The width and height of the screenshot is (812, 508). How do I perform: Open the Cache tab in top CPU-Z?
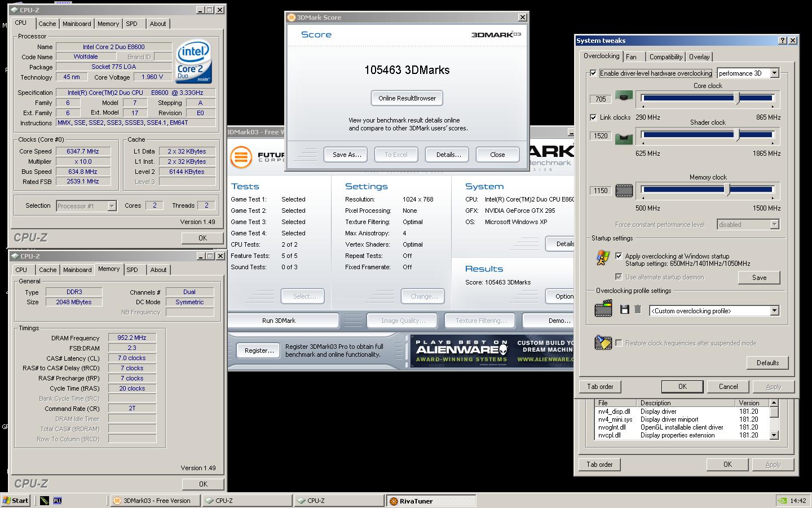click(47, 24)
